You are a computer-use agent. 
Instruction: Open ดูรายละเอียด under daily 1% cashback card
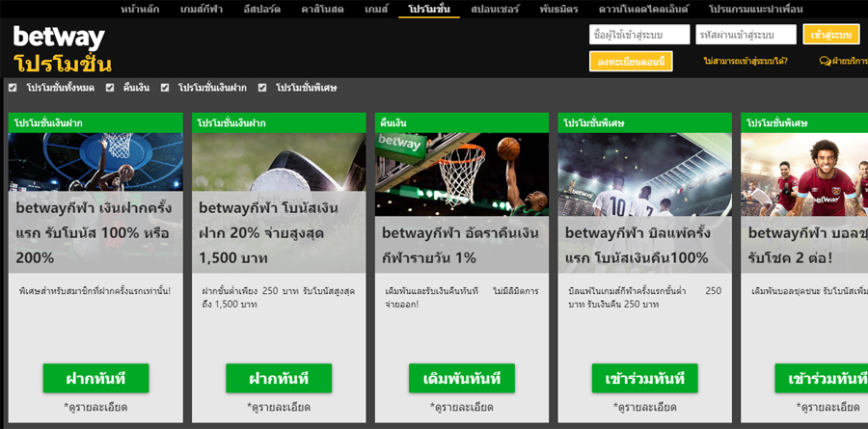[x=462, y=408]
